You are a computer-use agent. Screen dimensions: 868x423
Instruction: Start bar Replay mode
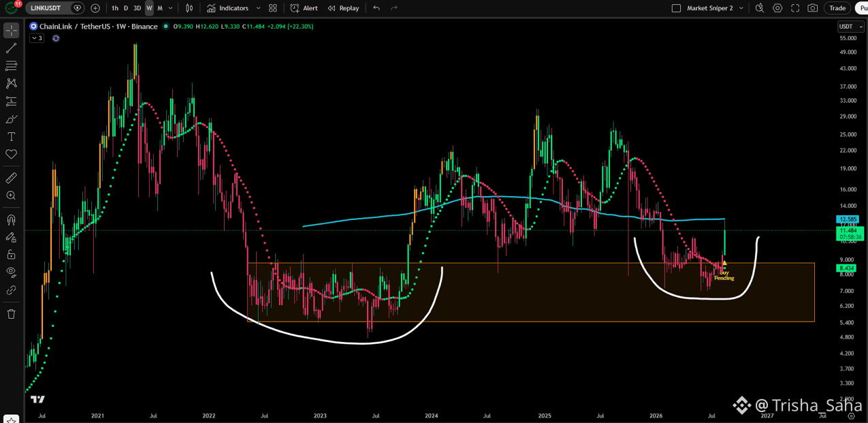tap(344, 8)
